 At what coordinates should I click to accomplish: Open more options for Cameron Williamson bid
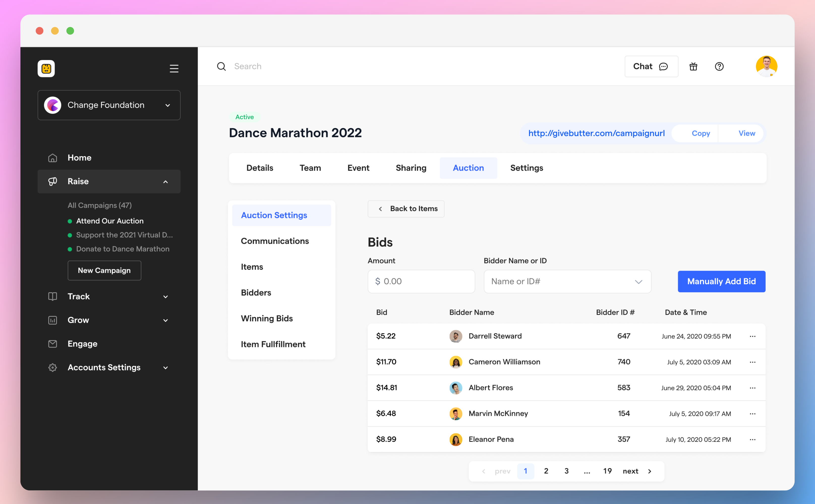pyautogui.click(x=753, y=362)
